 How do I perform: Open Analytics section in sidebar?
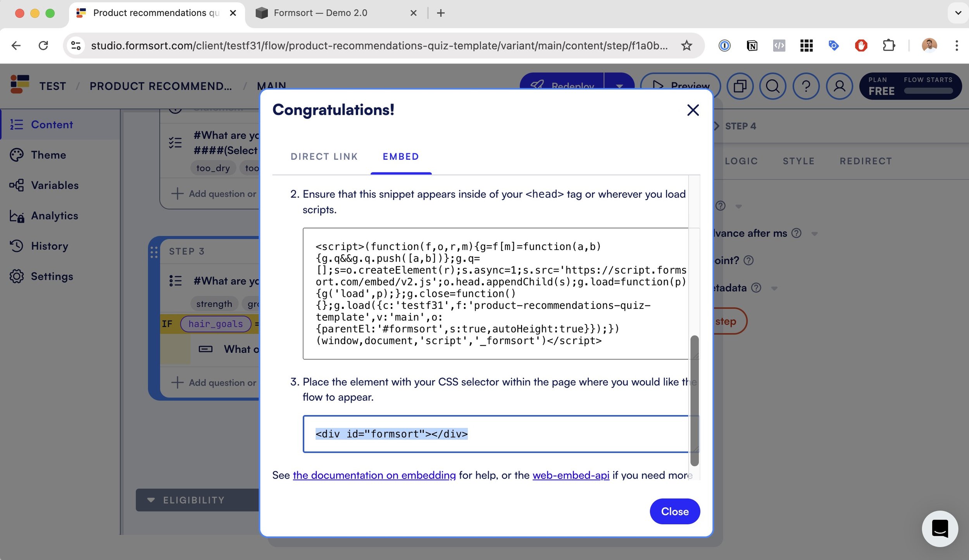tap(60, 215)
